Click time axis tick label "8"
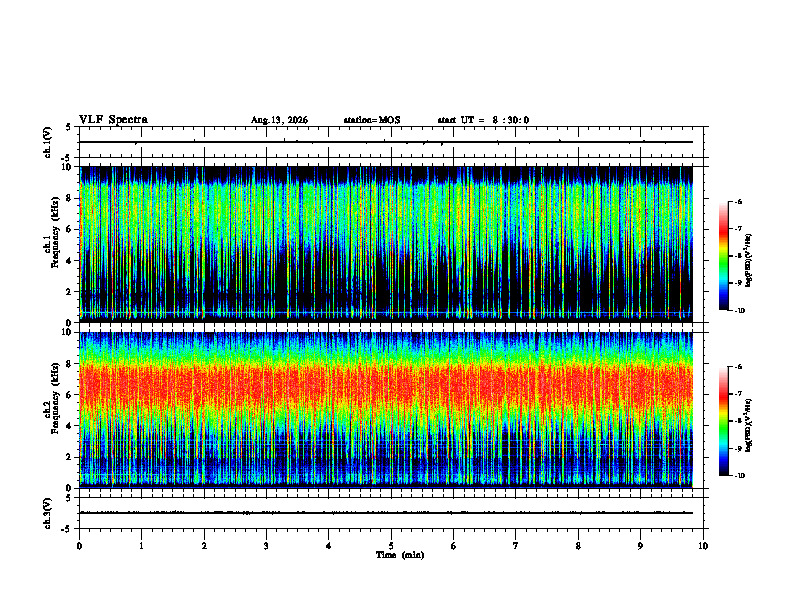This screenshot has width=792, height=612. pos(578,546)
